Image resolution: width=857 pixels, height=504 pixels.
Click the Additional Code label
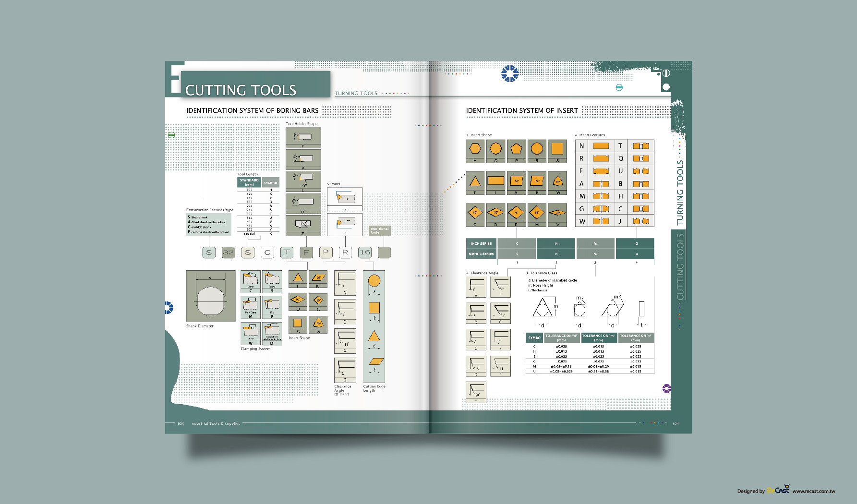coord(379,230)
